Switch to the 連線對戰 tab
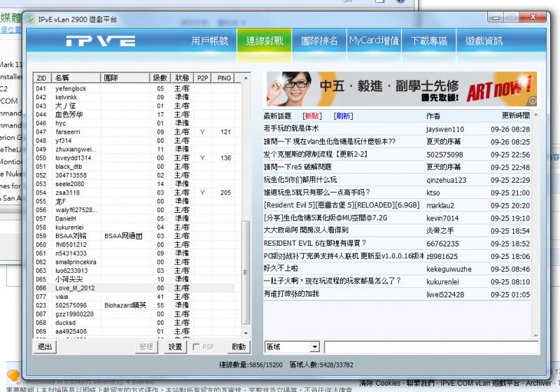The image size is (560, 392). point(265,41)
